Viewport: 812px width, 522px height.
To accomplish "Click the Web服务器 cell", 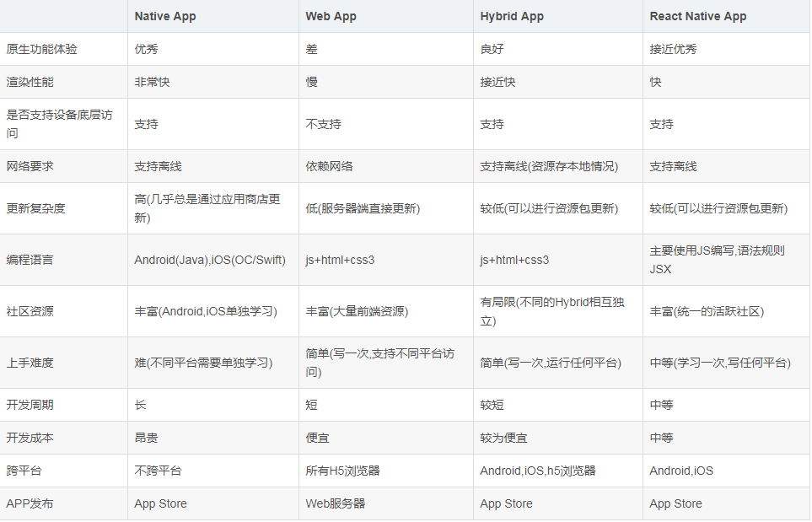I will pyautogui.click(x=336, y=503).
